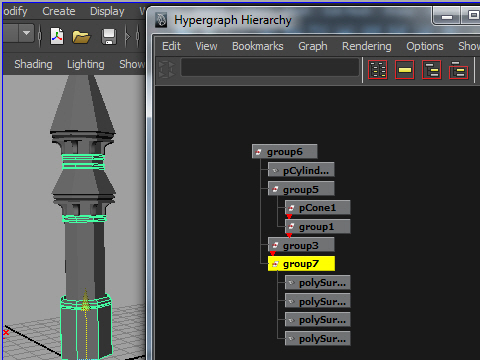Click the group5 node icon
Screen dimensions: 480x360
point(275,189)
